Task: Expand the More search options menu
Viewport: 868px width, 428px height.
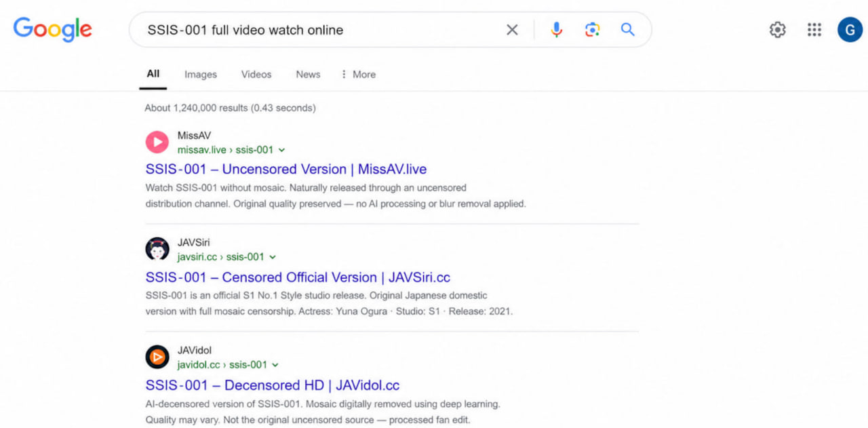Action: [x=358, y=75]
